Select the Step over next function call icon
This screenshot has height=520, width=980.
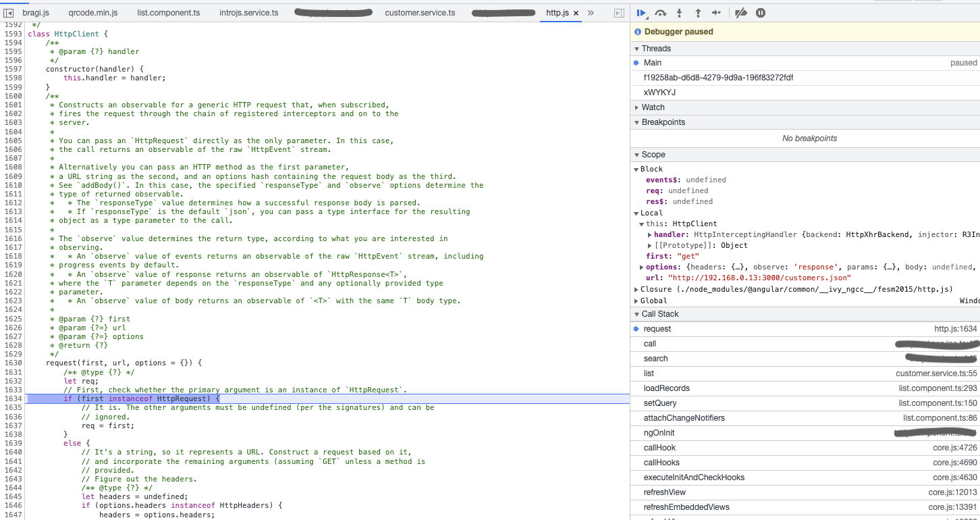660,12
